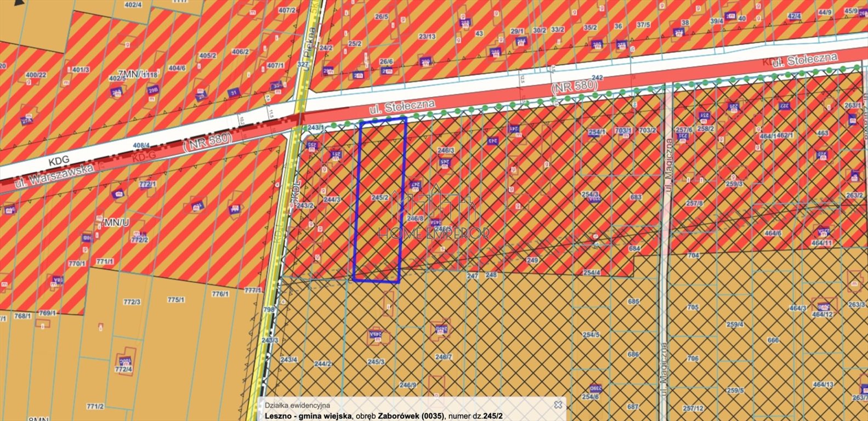
Task: Click the ul. Stołeczna street label
Action: [x=403, y=107]
